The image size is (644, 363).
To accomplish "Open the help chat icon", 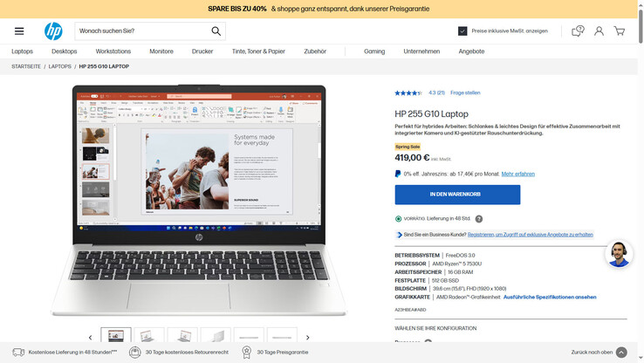I will [x=578, y=31].
